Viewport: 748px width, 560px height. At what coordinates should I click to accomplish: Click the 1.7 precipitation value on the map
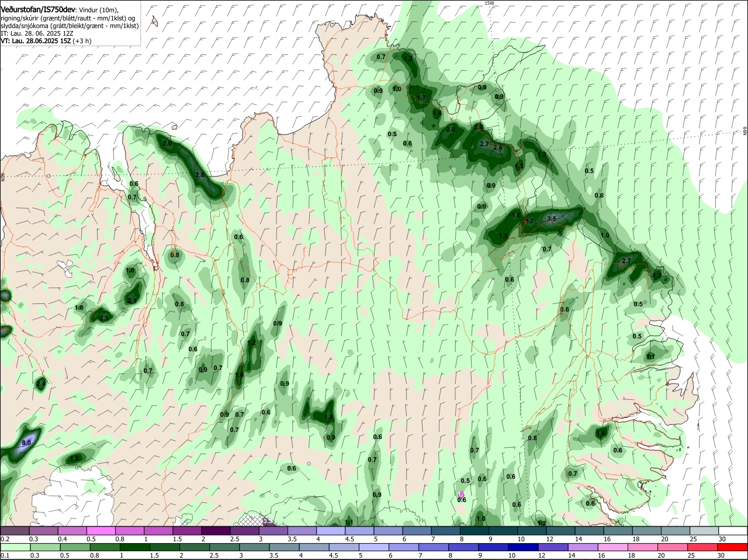pos(422,98)
